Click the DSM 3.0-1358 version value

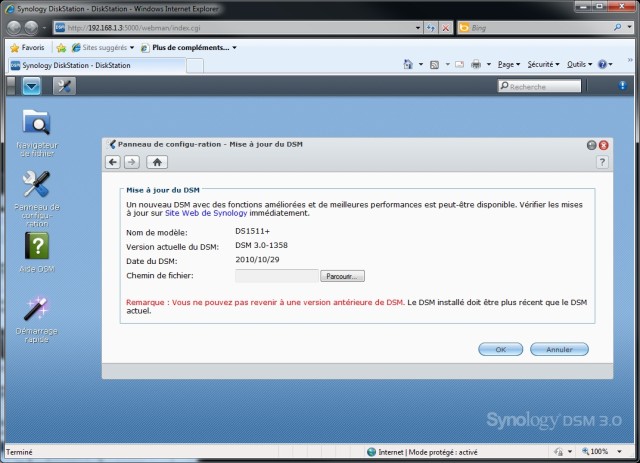(x=261, y=245)
